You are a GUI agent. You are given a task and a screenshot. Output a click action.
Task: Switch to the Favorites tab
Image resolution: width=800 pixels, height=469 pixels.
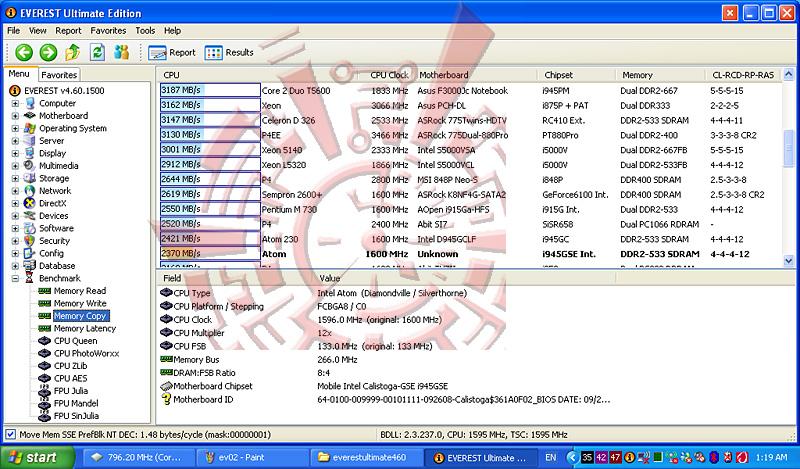click(59, 75)
